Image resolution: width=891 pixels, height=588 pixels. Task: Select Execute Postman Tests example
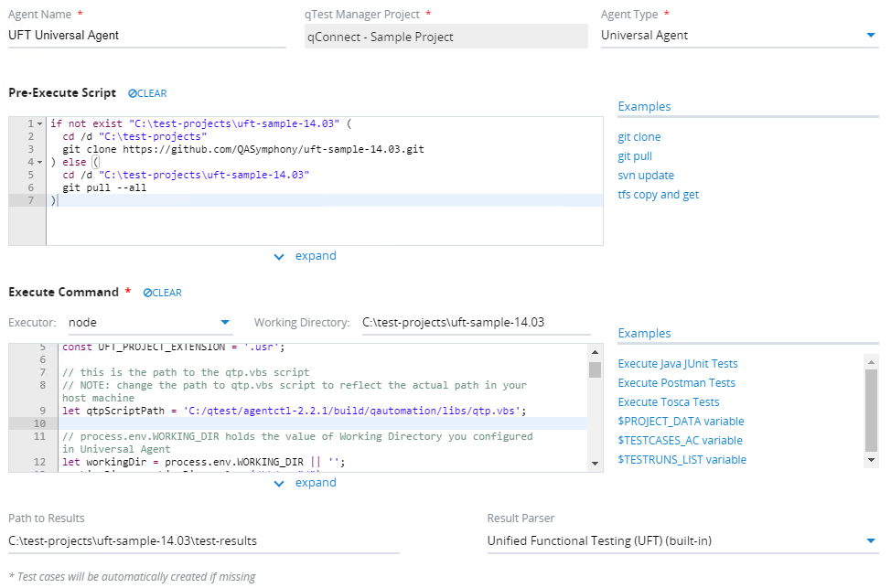677,383
